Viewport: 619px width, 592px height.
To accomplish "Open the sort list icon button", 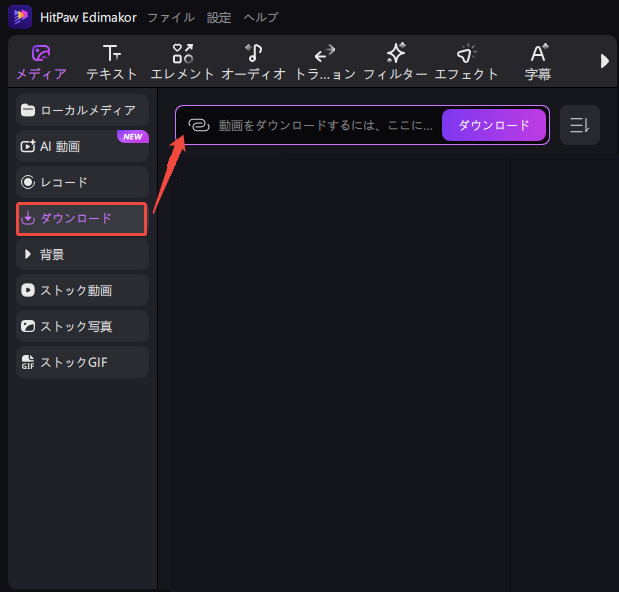I will click(580, 125).
